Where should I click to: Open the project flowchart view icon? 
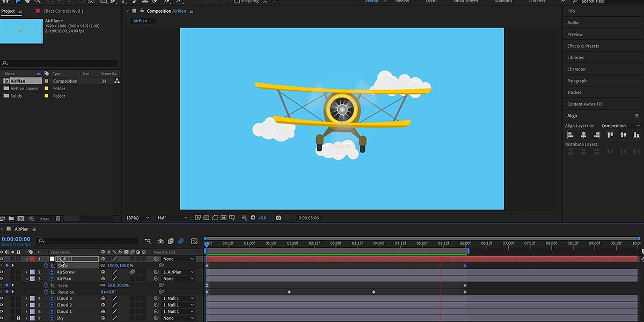(x=117, y=81)
